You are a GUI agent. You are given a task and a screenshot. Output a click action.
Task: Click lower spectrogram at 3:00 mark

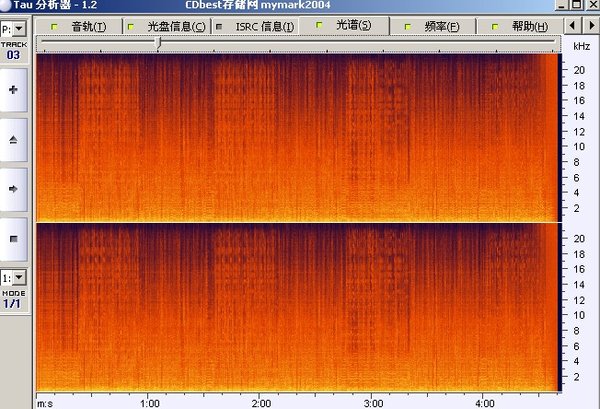click(371, 308)
